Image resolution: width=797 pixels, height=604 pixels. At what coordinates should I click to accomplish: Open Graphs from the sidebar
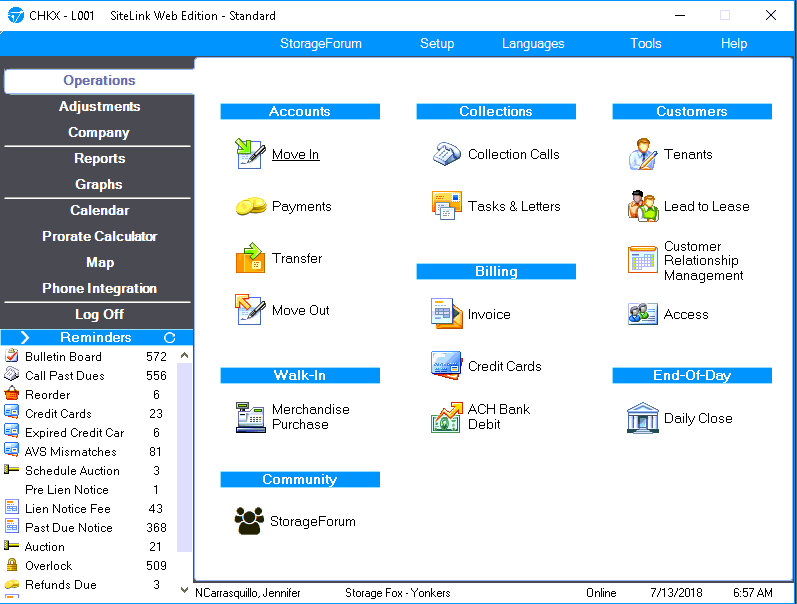99,184
